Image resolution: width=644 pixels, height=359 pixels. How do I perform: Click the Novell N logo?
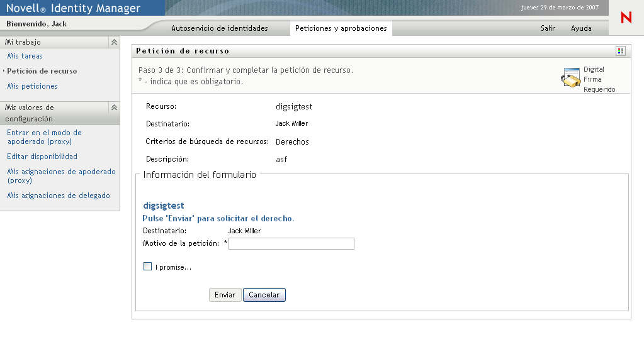click(x=626, y=18)
